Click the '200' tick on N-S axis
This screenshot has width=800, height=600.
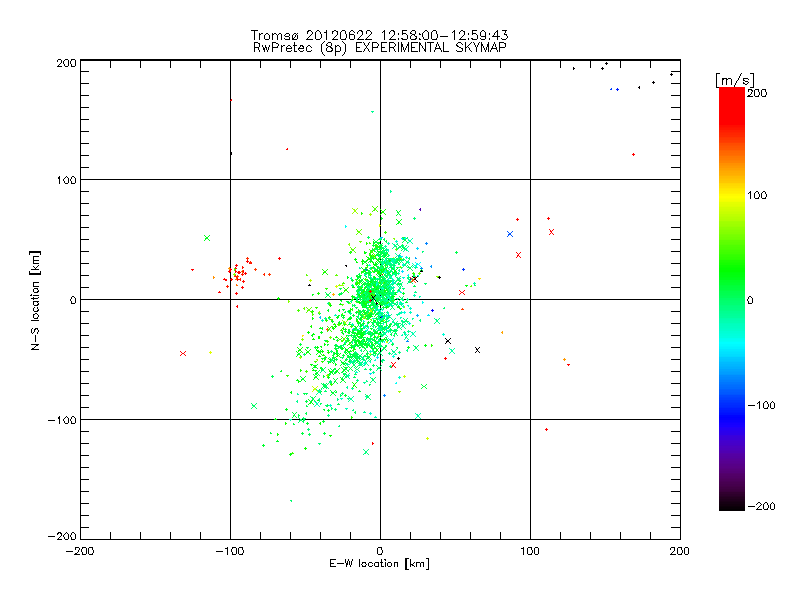tap(66, 63)
